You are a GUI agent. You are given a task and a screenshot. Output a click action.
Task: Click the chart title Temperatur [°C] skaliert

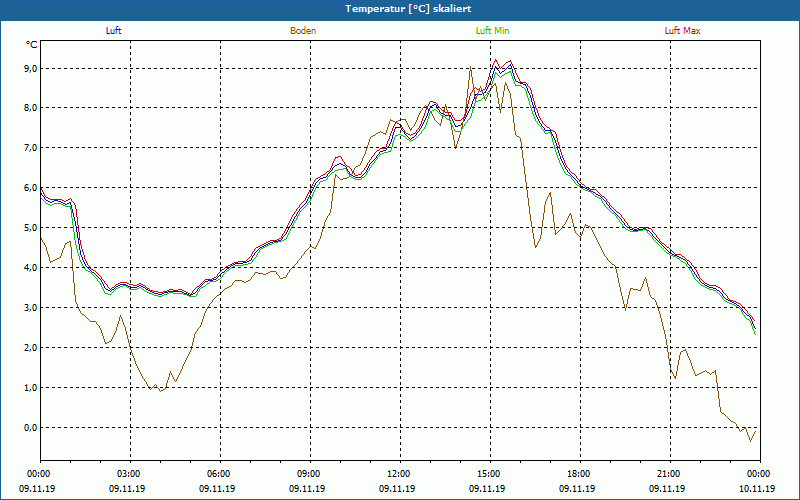[x=408, y=9]
